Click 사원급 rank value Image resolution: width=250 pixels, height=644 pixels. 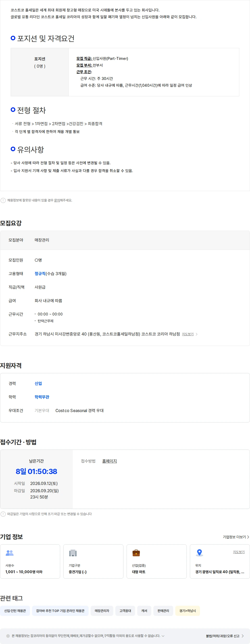pos(40,287)
